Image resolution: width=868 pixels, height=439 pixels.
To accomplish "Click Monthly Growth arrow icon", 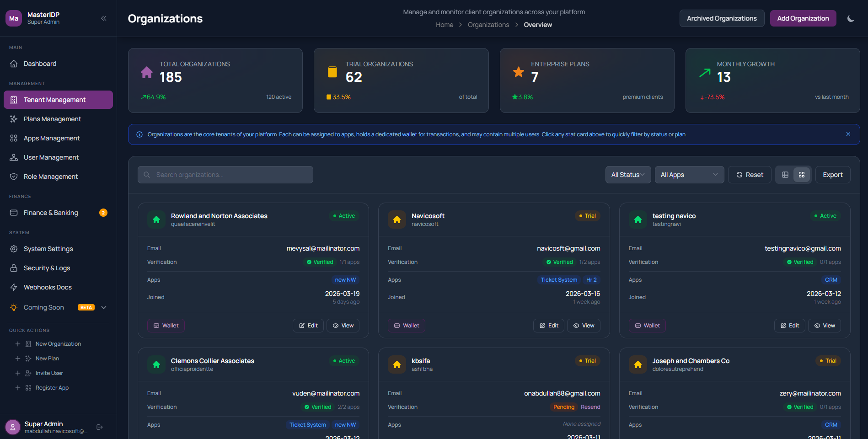I will coord(705,72).
